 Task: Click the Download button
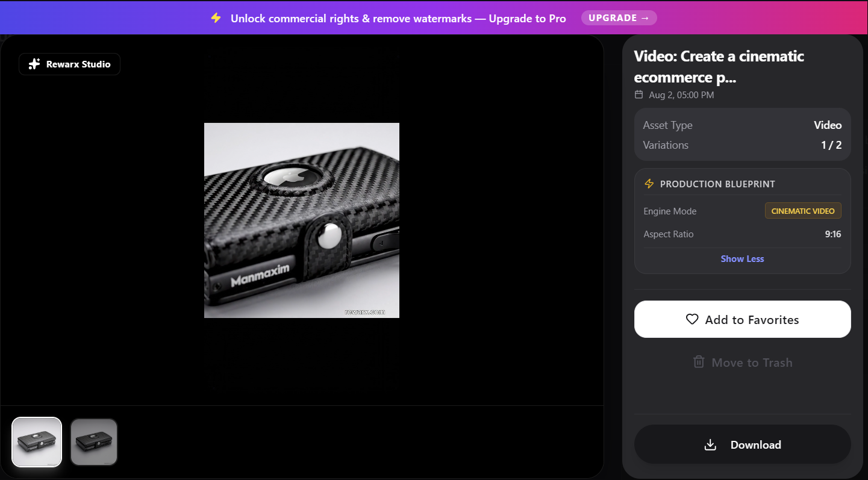(742, 444)
